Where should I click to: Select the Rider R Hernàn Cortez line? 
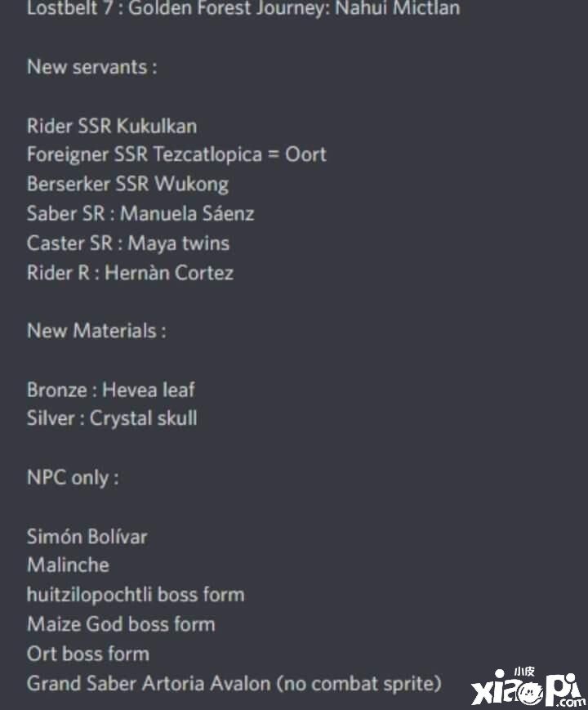(x=130, y=273)
